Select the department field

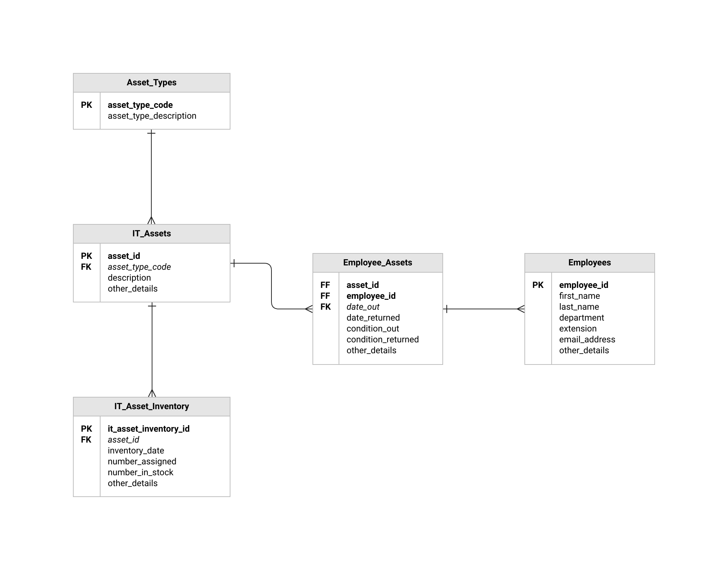pyautogui.click(x=581, y=318)
